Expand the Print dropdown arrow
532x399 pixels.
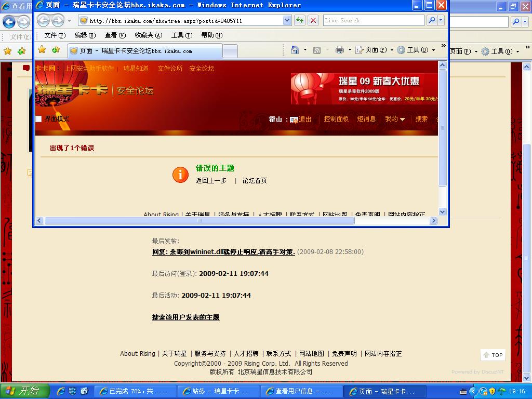click(350, 50)
